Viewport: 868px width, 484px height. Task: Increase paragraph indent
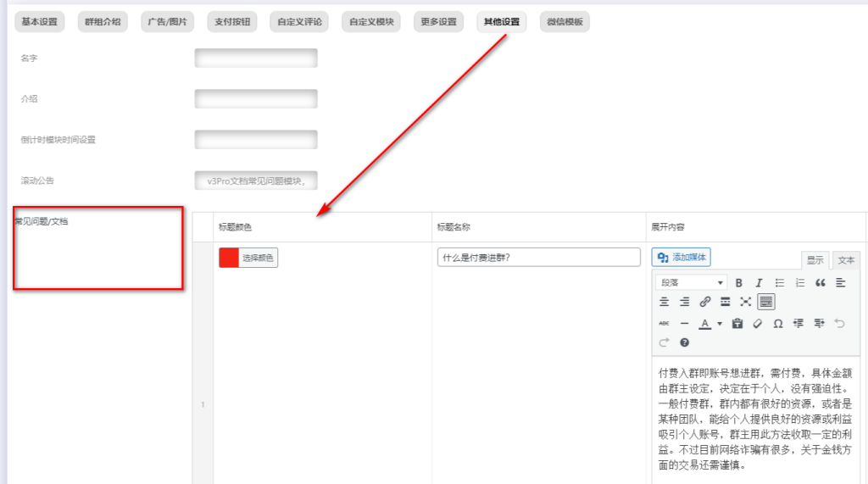[819, 324]
